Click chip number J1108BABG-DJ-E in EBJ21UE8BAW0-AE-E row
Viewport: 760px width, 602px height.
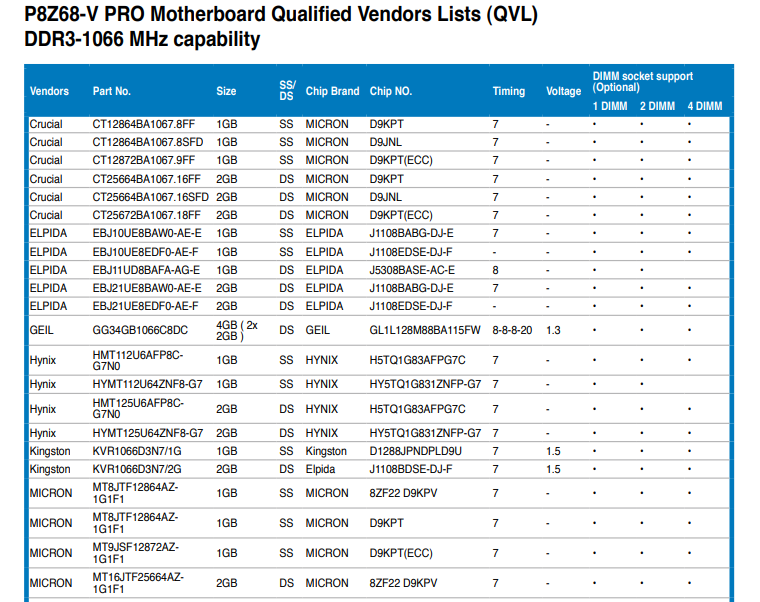[x=412, y=288]
